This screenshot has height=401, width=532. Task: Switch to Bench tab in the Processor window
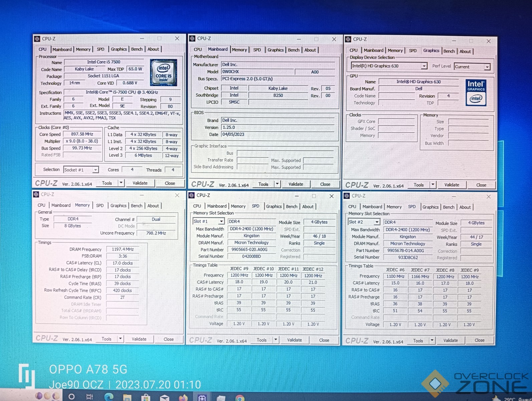point(137,49)
